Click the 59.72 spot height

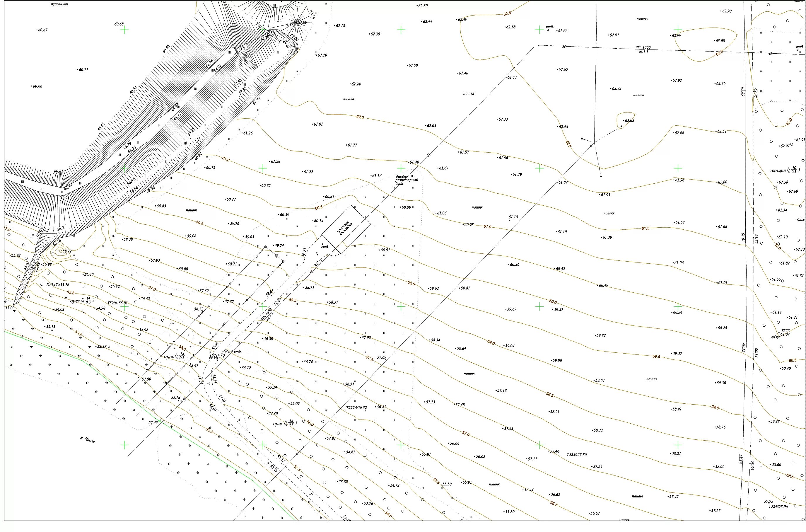point(601,335)
